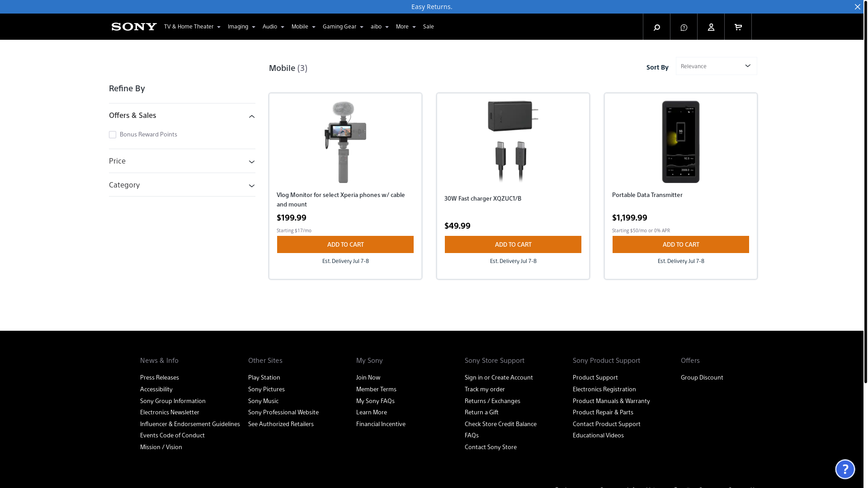Open Join Now under My Sony
The image size is (868, 488).
[368, 378]
